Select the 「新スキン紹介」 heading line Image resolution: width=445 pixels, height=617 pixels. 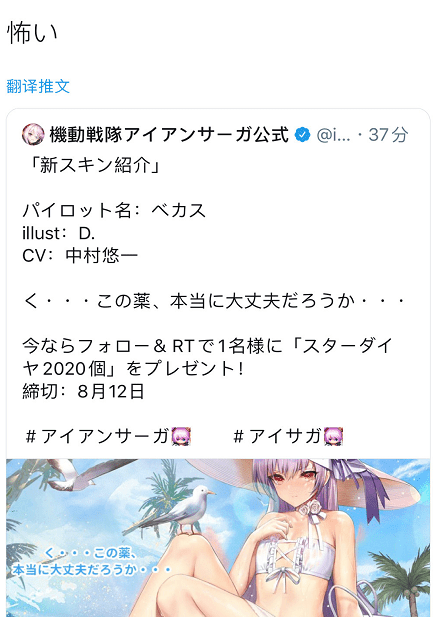[92, 165]
